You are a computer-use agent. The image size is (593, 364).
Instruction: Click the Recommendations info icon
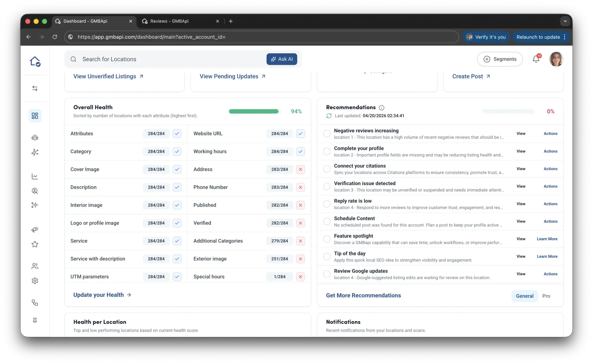pos(381,108)
